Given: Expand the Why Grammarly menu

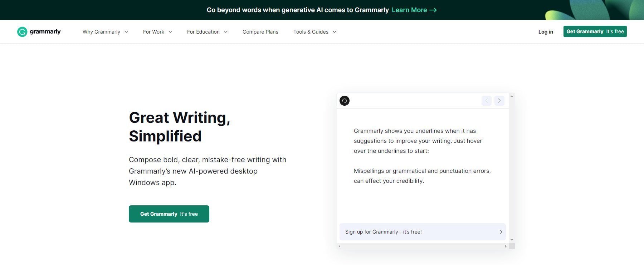Looking at the screenshot, I should pyautogui.click(x=105, y=32).
